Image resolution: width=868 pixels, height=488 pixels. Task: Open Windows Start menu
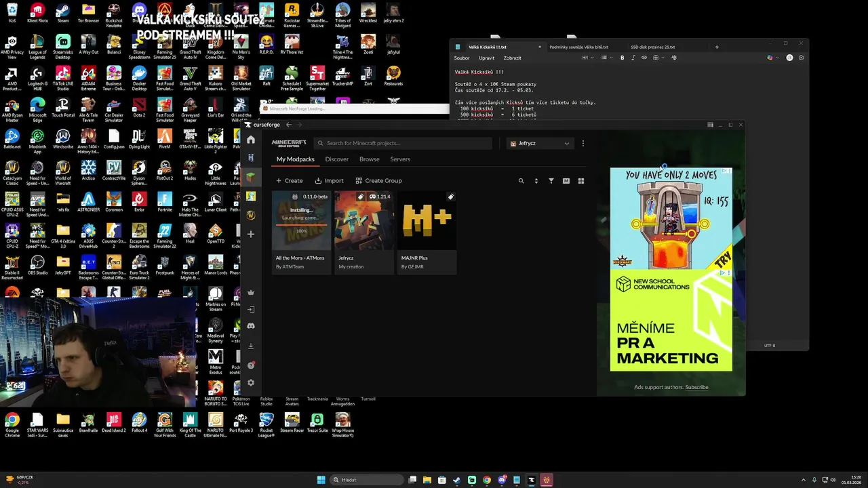tap(321, 480)
